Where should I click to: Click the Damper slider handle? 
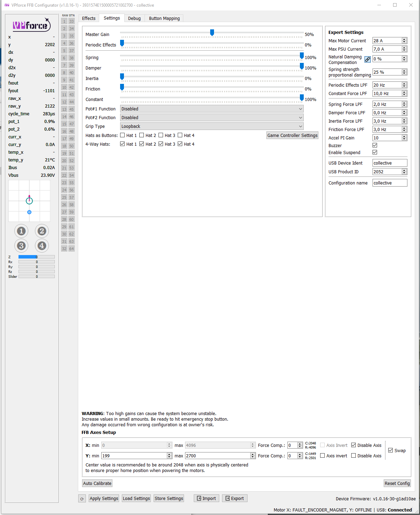302,66
